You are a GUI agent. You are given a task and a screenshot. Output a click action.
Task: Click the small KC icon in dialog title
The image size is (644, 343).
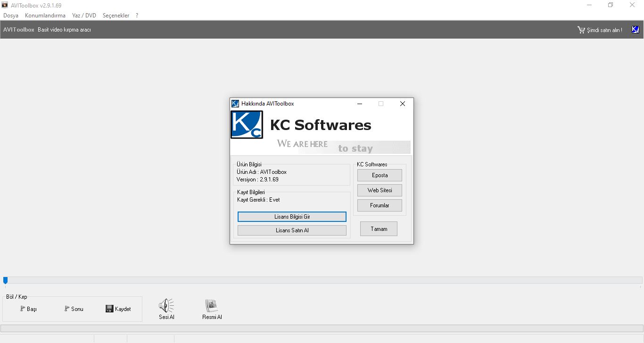pos(235,104)
